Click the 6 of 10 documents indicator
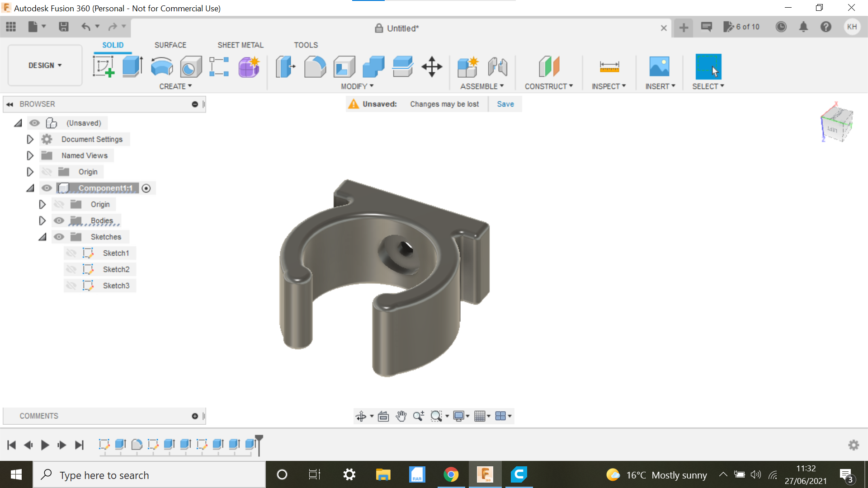Viewport: 868px width, 488px height. [741, 27]
